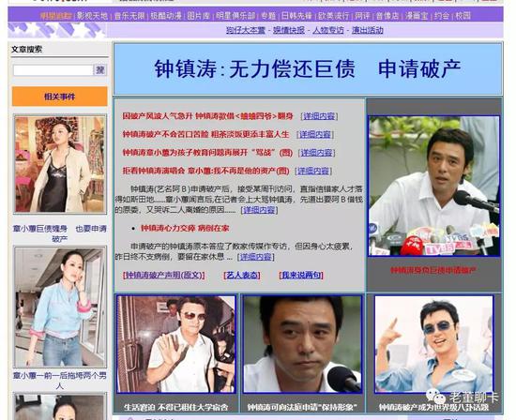Click the orange 相关事件 header

point(59,97)
